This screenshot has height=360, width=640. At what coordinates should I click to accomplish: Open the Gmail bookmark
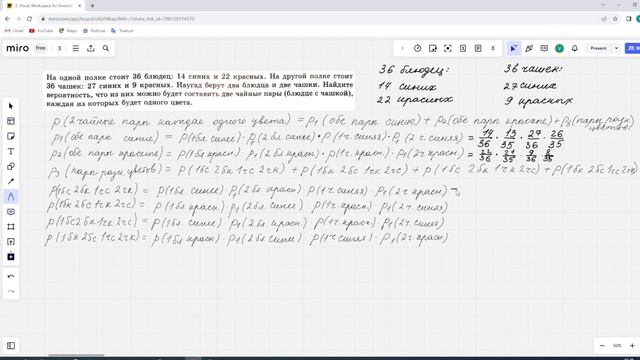[14, 31]
